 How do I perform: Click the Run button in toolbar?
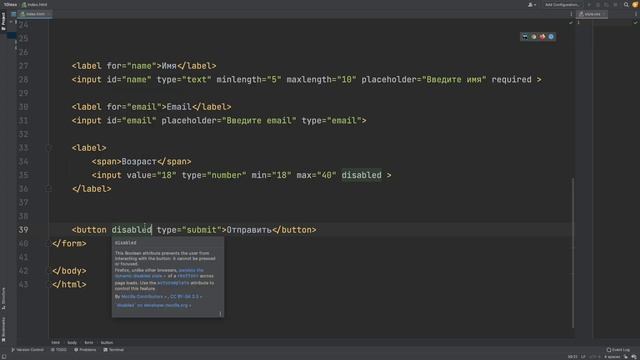(589, 4)
